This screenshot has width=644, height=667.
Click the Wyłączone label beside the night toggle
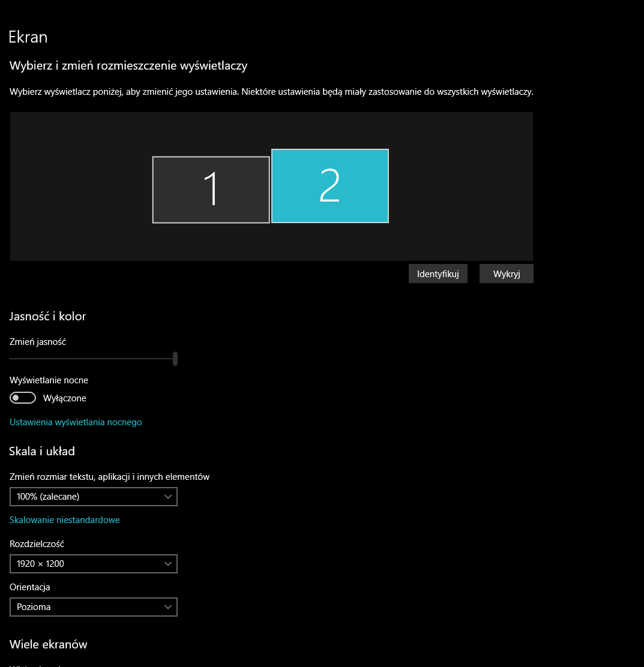[65, 398]
